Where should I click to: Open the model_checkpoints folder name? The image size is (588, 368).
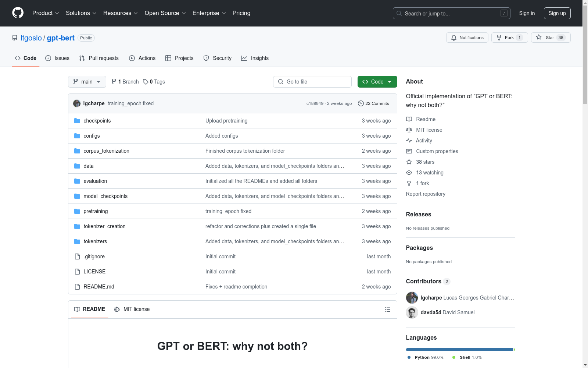click(105, 196)
